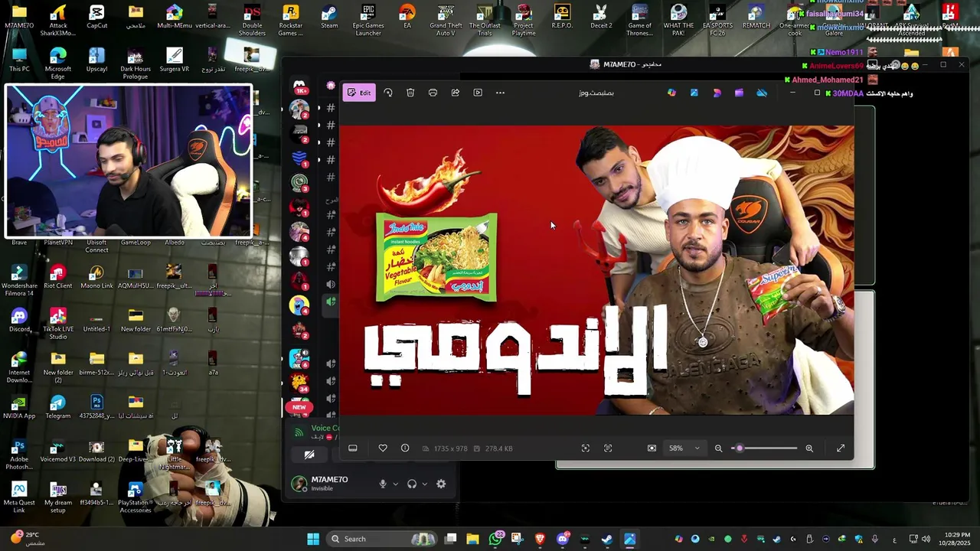This screenshot has width=980, height=551.
Task: Toggle the filmstrip at Photos bottom-left
Action: 353,448
